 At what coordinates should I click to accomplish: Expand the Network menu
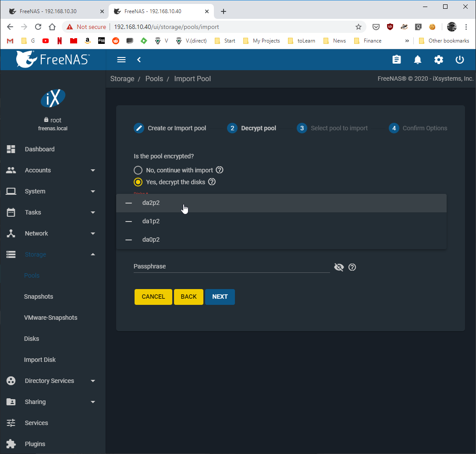tap(53, 233)
